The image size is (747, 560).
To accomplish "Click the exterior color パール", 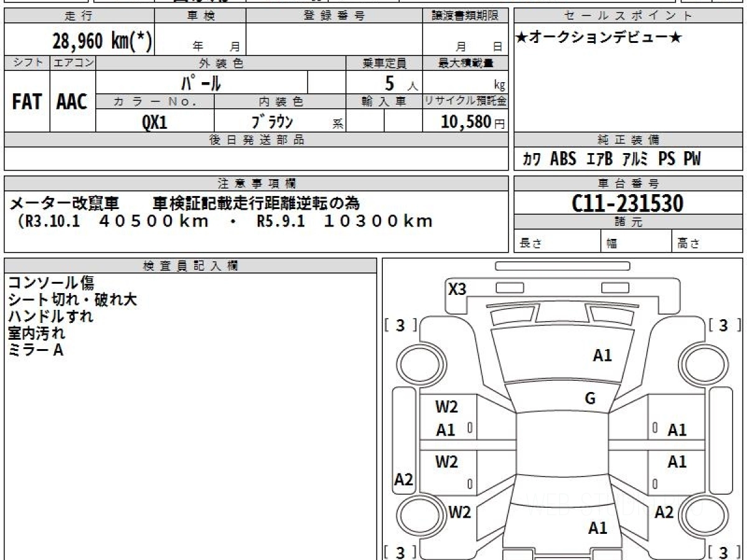I will tap(201, 82).
